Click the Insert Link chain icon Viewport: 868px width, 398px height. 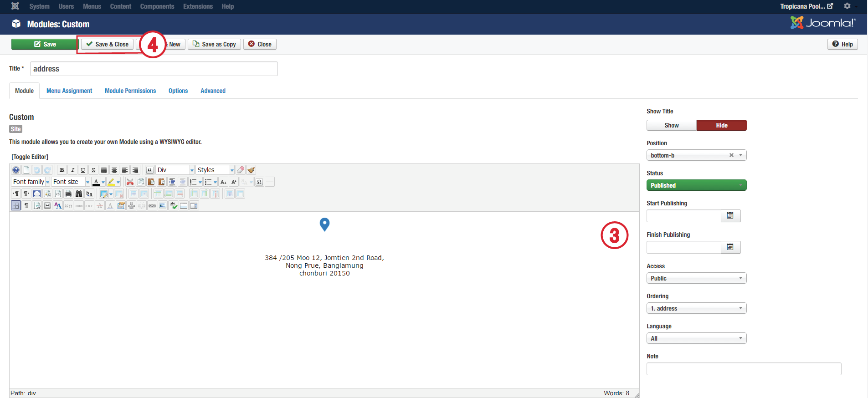pos(152,205)
